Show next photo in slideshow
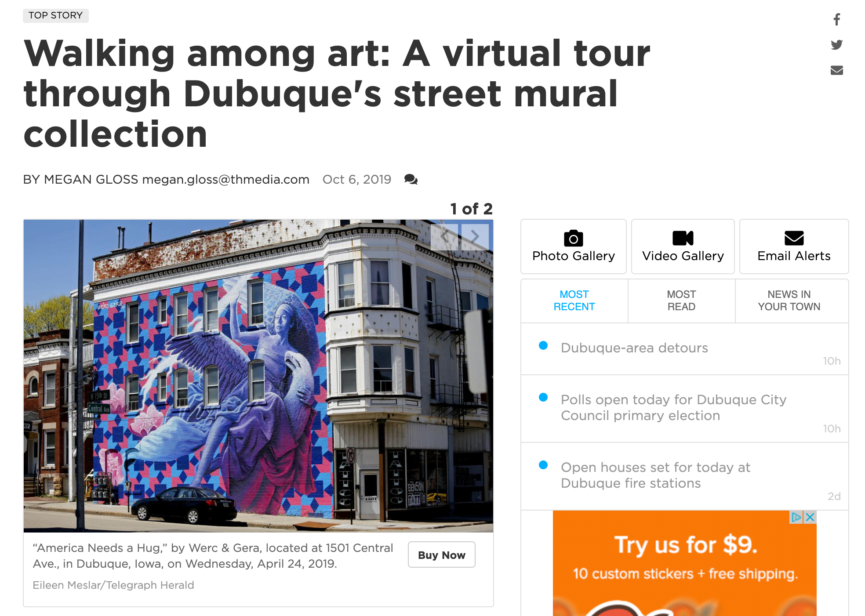865x616 pixels. click(x=475, y=237)
